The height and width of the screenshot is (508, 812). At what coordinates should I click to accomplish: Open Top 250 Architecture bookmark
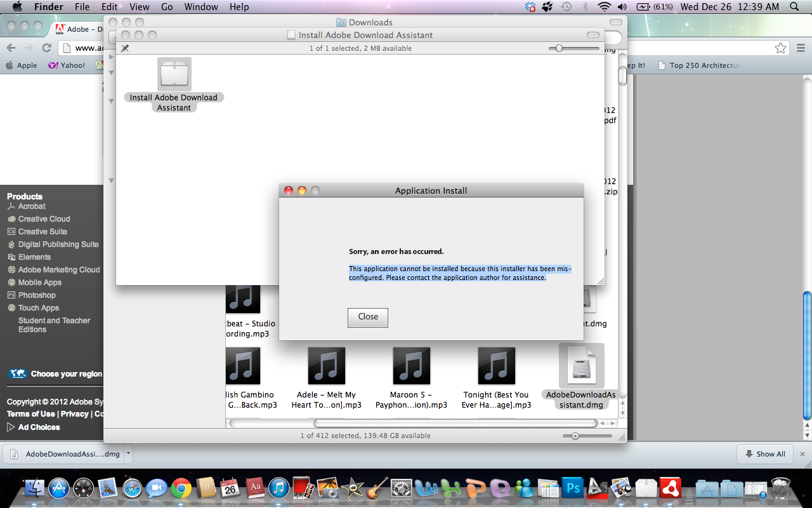coord(699,65)
